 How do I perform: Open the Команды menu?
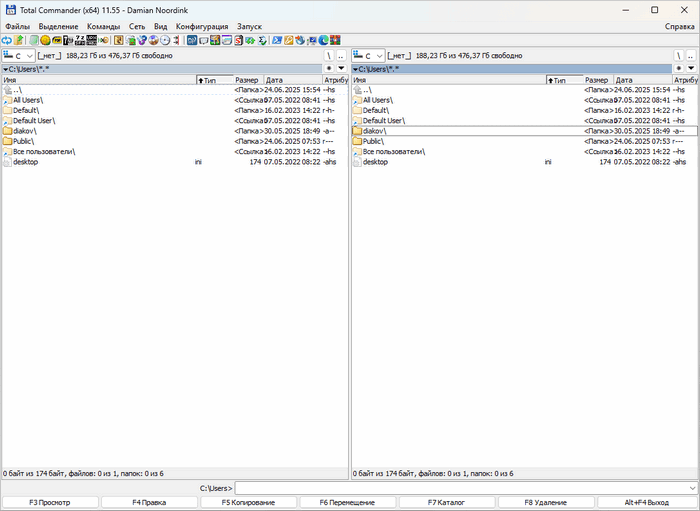click(103, 26)
